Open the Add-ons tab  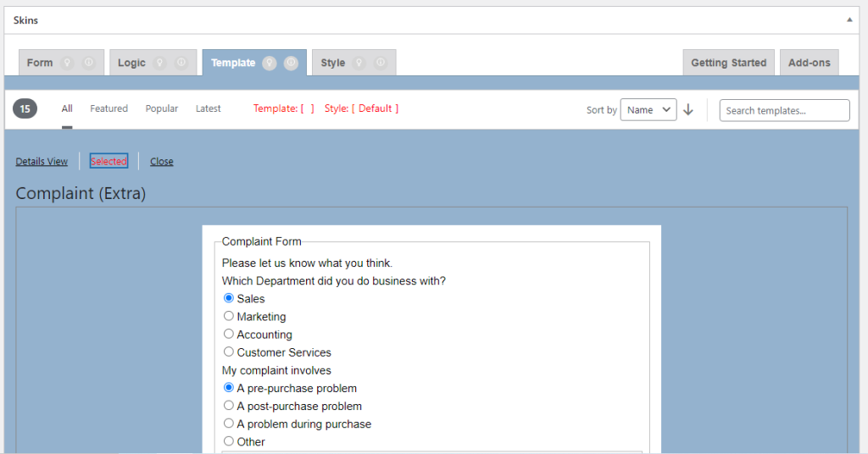tap(809, 63)
